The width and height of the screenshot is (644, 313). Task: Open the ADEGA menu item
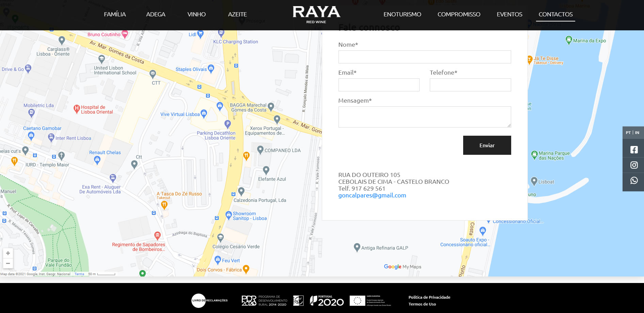click(156, 14)
